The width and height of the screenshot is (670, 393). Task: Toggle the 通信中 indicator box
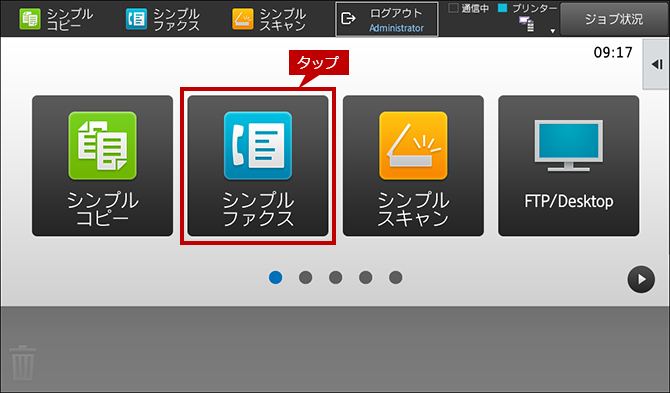pyautogui.click(x=453, y=8)
